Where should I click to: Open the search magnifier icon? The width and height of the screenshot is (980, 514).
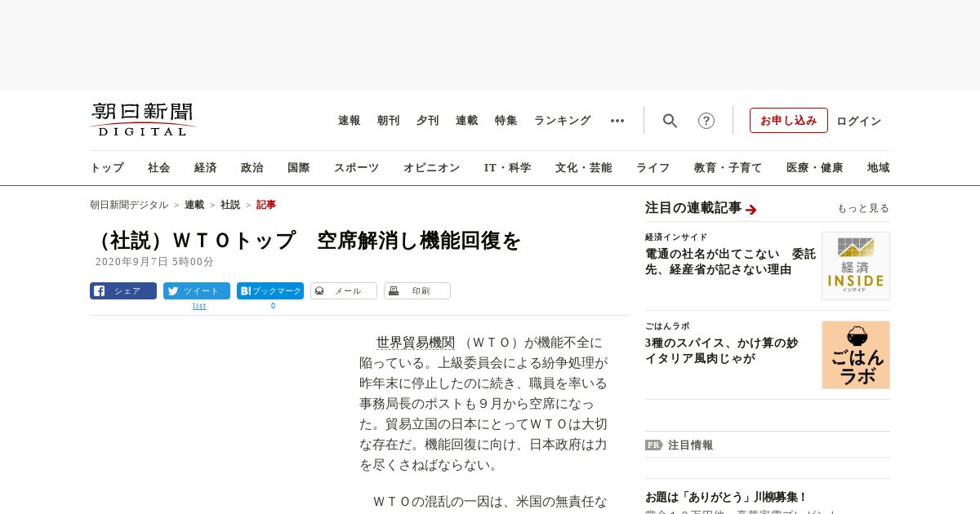670,121
